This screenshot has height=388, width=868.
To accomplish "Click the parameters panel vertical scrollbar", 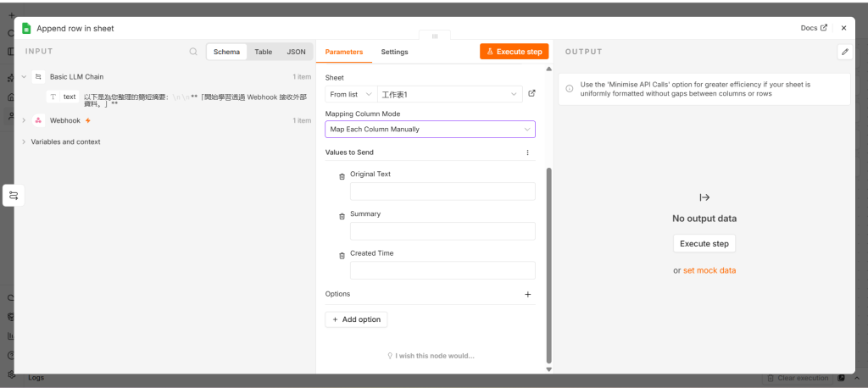I will 548,264.
